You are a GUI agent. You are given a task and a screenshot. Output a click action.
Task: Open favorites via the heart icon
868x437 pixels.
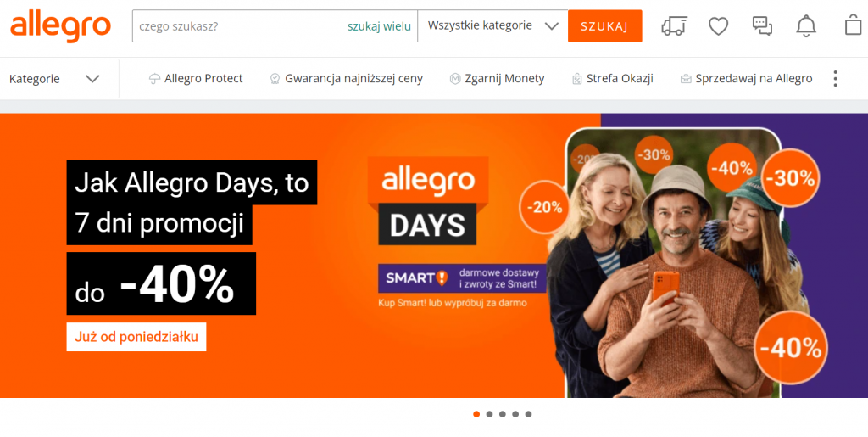[719, 26]
